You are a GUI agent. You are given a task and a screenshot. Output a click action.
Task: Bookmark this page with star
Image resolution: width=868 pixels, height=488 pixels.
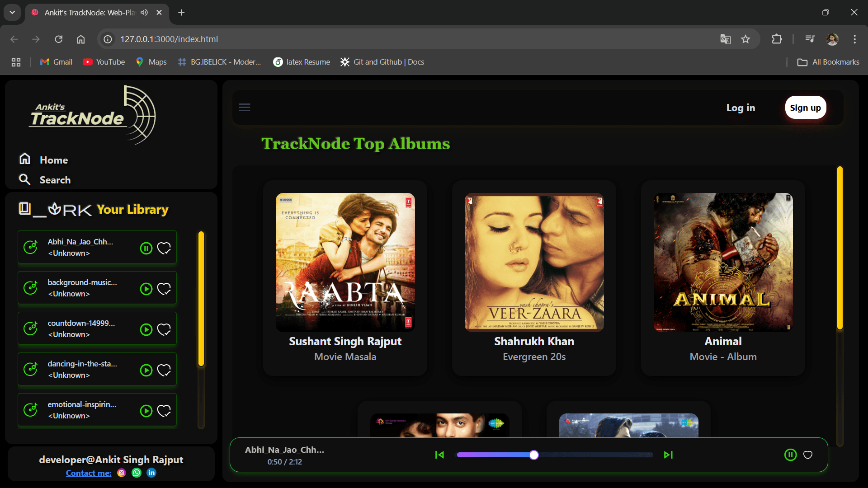tap(745, 39)
